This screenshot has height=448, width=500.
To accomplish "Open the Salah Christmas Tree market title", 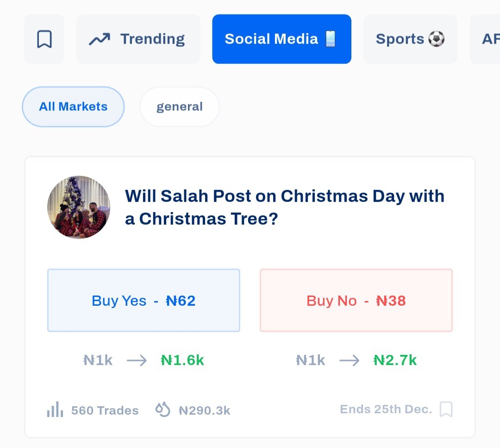I will 284,207.
